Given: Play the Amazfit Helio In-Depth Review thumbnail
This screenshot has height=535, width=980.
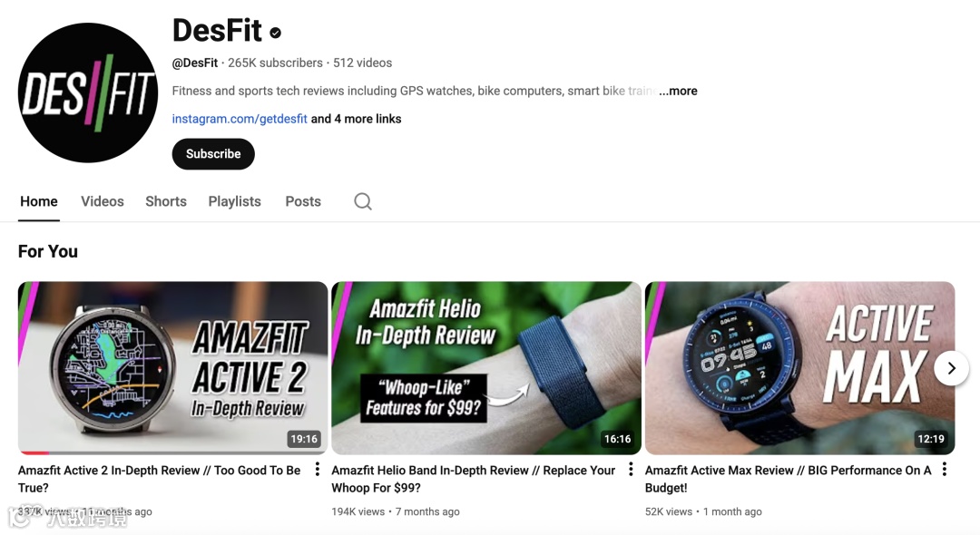Looking at the screenshot, I should (x=486, y=367).
